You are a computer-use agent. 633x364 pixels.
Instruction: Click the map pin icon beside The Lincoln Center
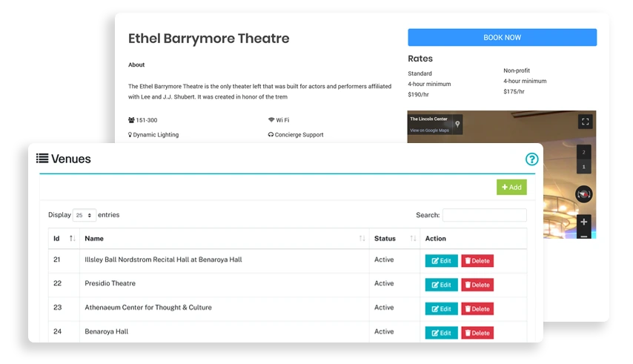(x=457, y=124)
